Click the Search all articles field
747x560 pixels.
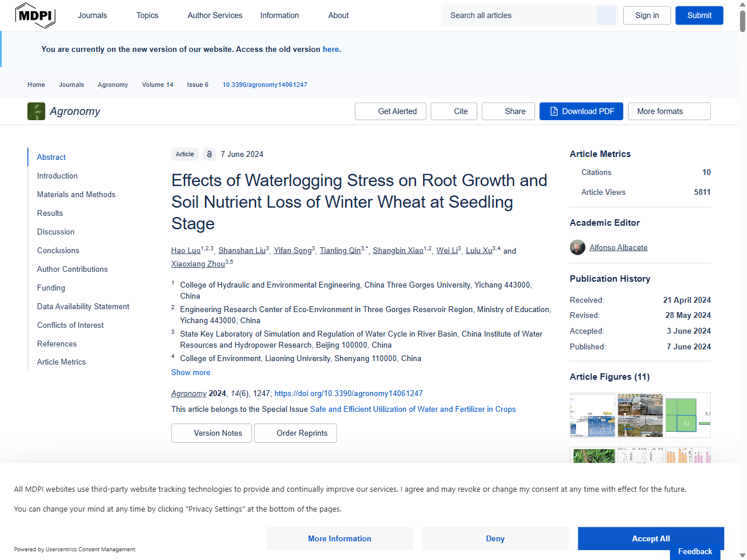519,16
